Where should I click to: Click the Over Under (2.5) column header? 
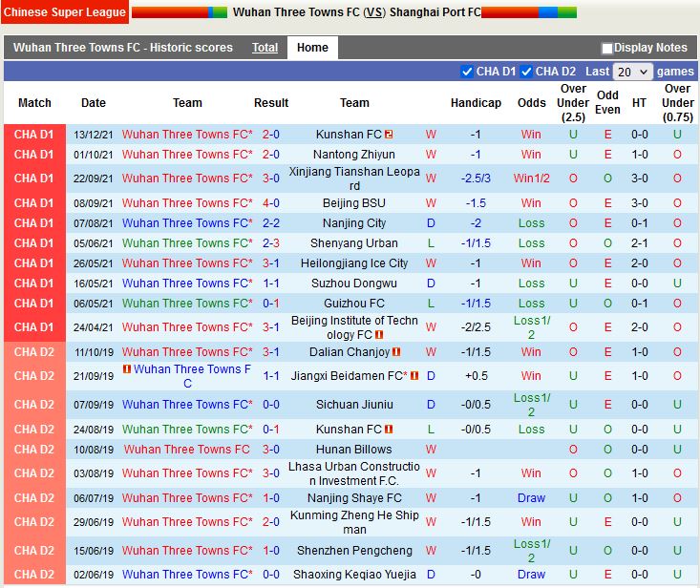click(573, 103)
